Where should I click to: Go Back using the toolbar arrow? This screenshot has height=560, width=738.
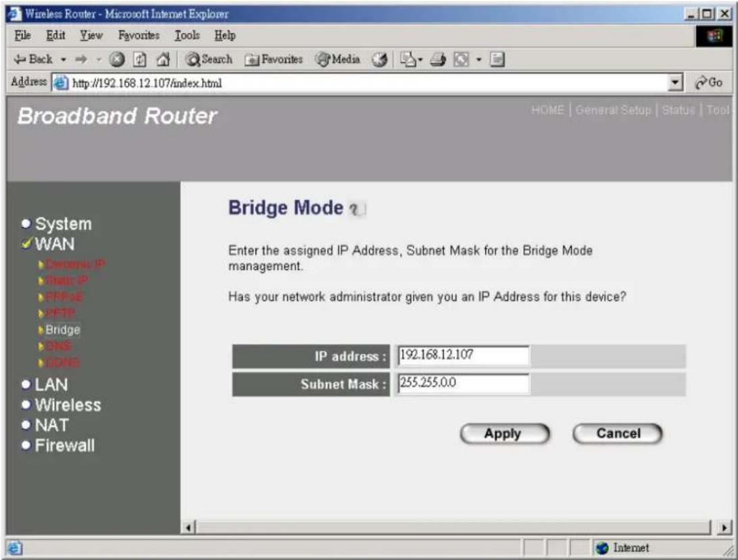[x=32, y=59]
